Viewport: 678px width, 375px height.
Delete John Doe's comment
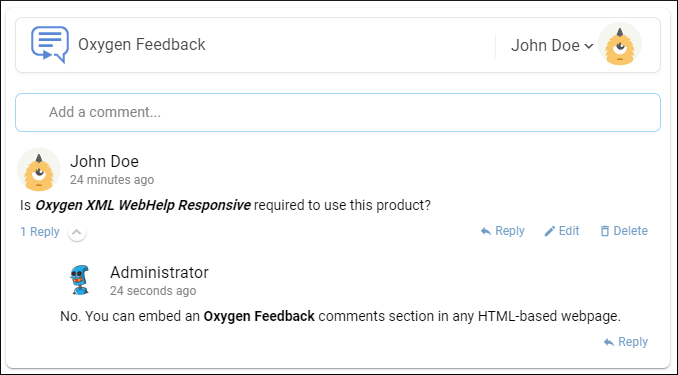(624, 231)
